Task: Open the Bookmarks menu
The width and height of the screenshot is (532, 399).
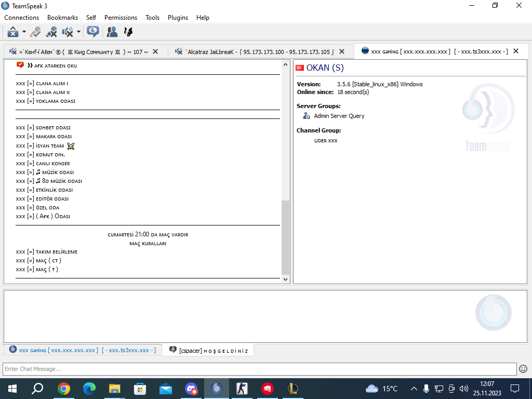Action: 62,18
